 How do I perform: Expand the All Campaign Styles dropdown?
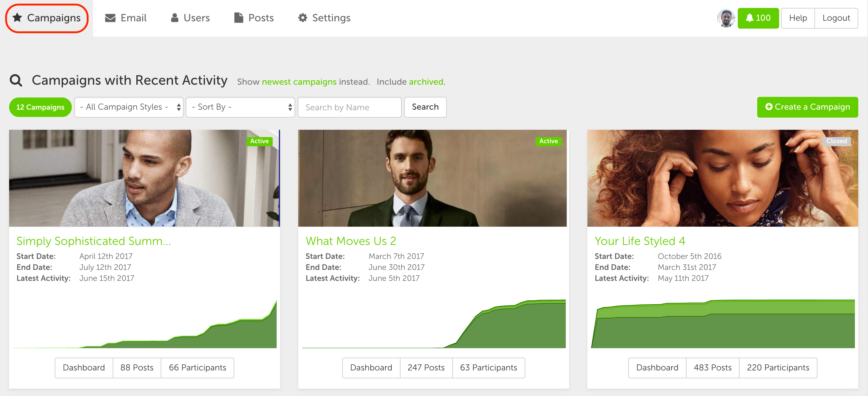[129, 107]
